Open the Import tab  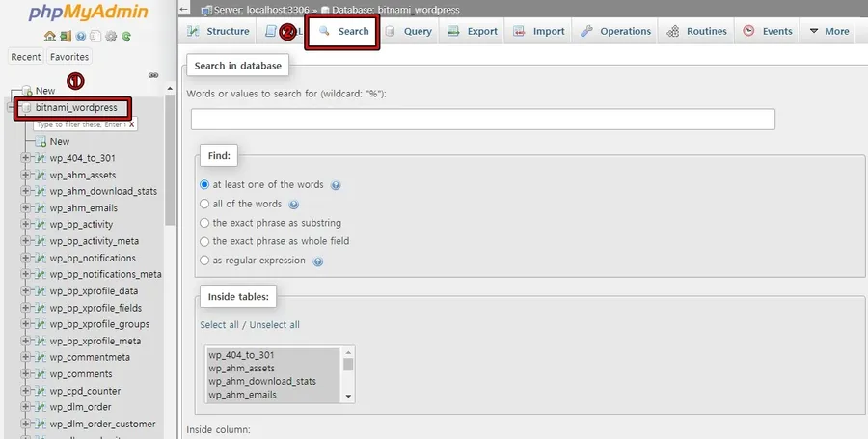(538, 31)
